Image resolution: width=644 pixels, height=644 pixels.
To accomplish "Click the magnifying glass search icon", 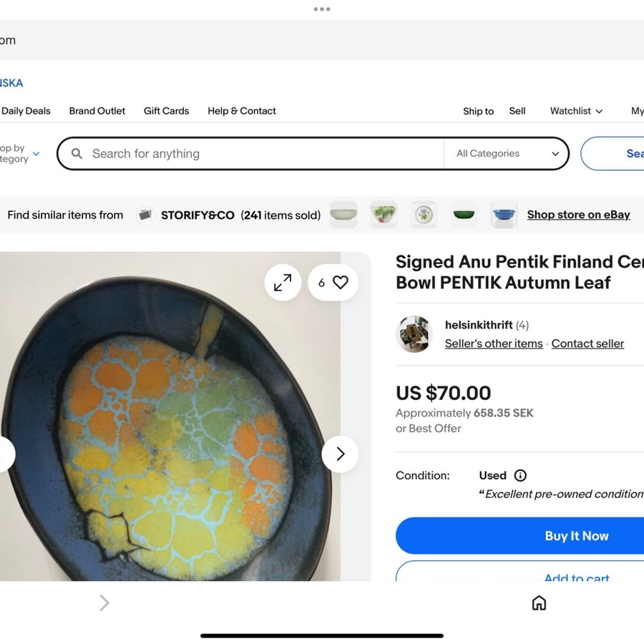I will [77, 154].
